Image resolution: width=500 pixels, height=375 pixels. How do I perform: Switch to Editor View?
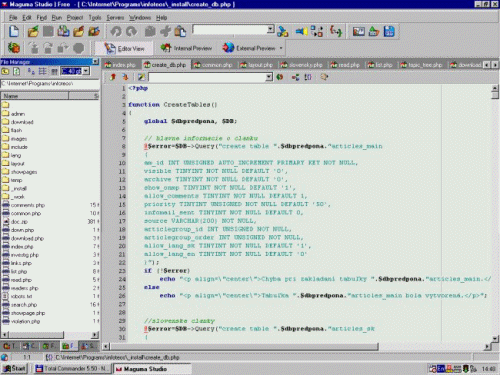pos(124,48)
